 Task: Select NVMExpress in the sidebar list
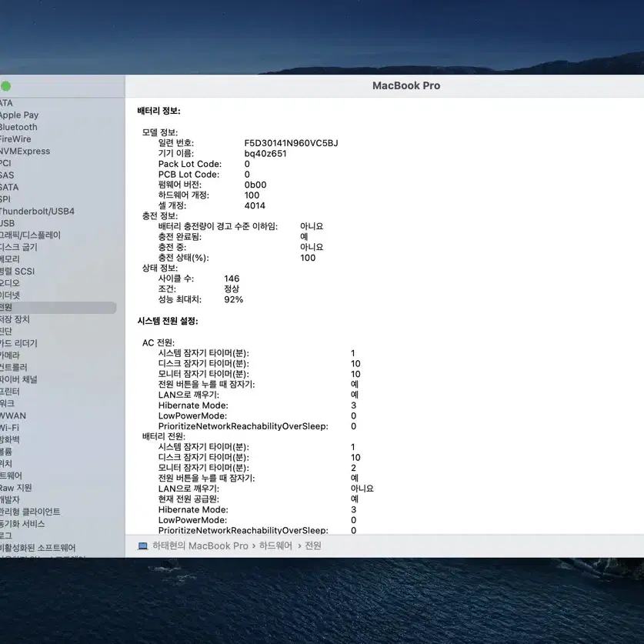25,151
